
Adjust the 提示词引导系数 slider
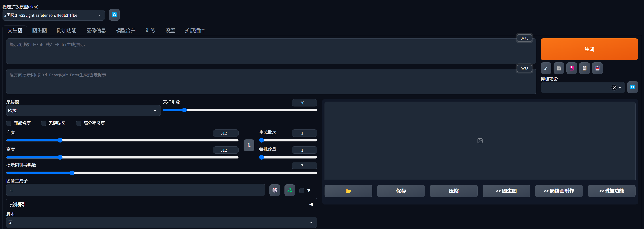pyautogui.click(x=161, y=173)
